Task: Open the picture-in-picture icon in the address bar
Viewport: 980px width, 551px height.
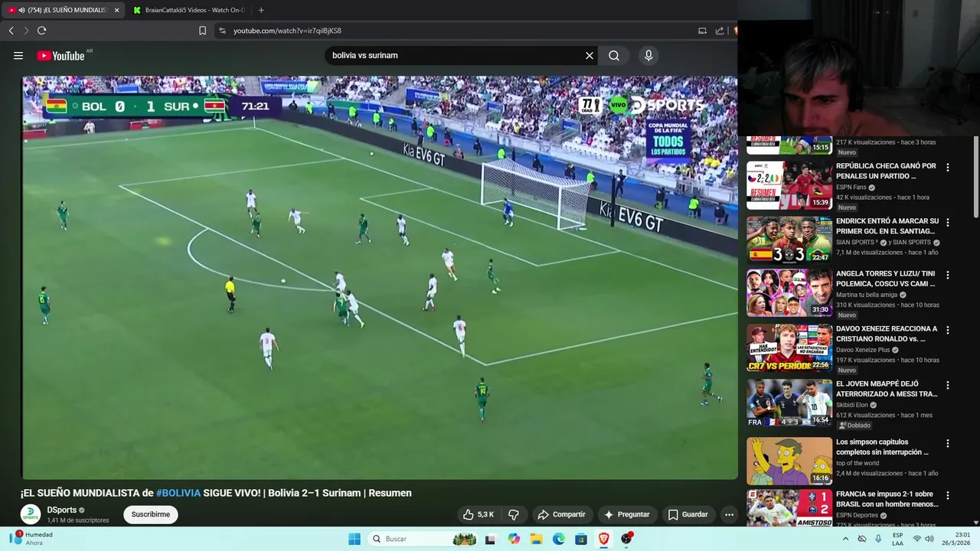Action: click(702, 31)
